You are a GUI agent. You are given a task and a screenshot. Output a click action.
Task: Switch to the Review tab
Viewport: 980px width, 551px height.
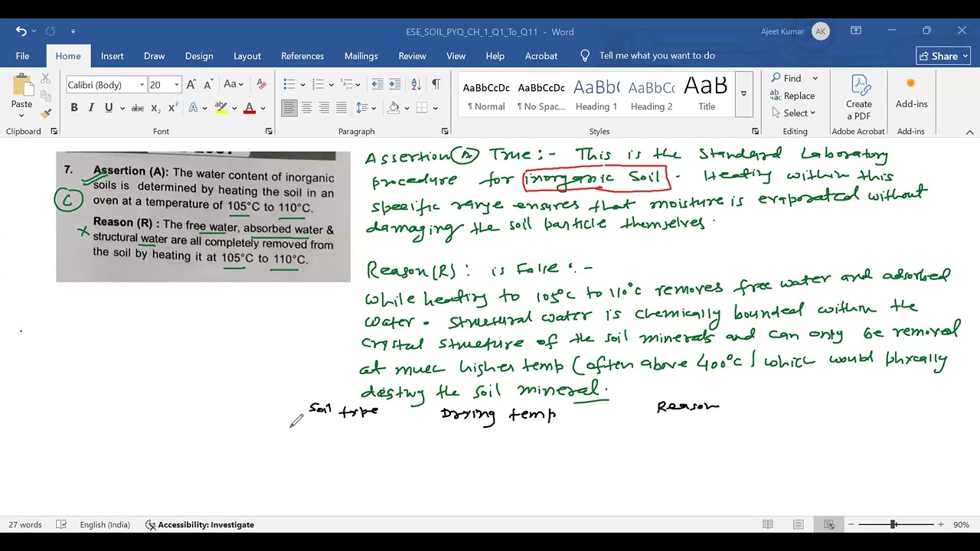click(412, 56)
